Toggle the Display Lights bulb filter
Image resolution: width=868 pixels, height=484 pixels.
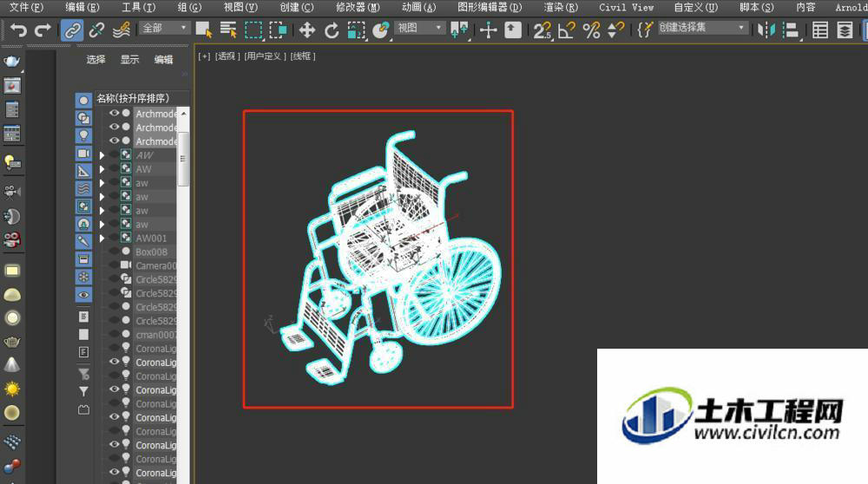coord(83,135)
